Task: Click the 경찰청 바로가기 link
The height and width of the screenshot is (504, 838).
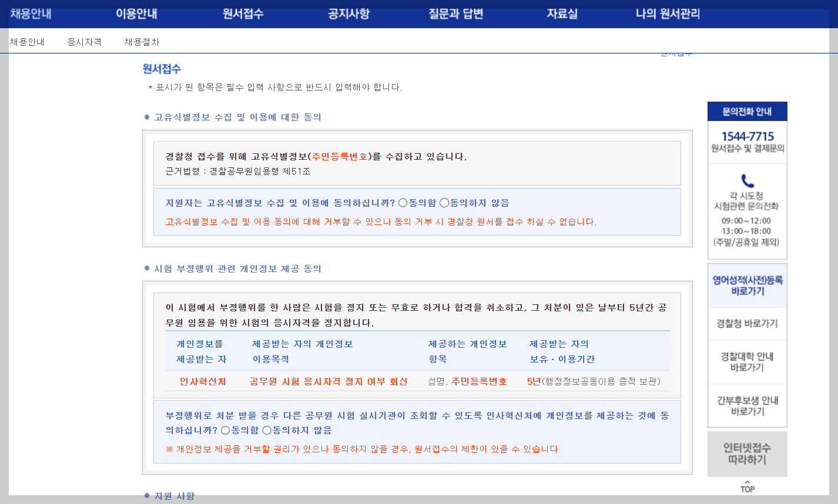Action: tap(747, 323)
